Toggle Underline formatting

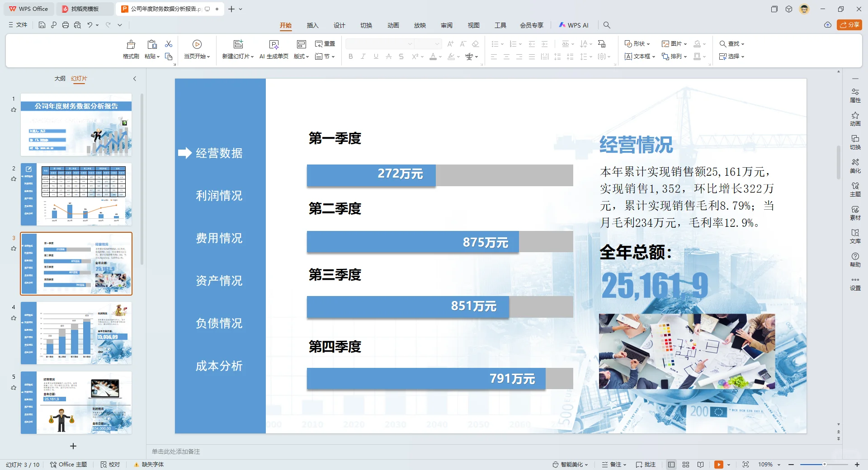[376, 56]
